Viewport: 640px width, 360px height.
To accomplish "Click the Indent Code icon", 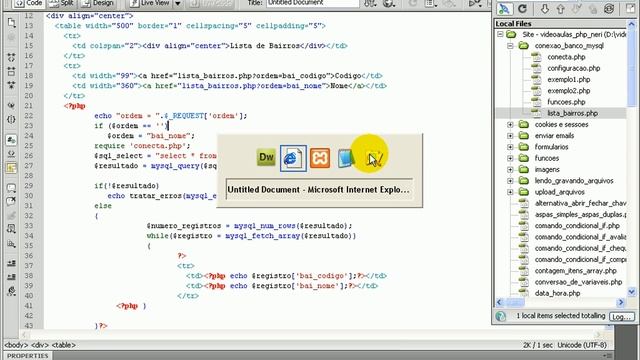I will [x=11, y=263].
